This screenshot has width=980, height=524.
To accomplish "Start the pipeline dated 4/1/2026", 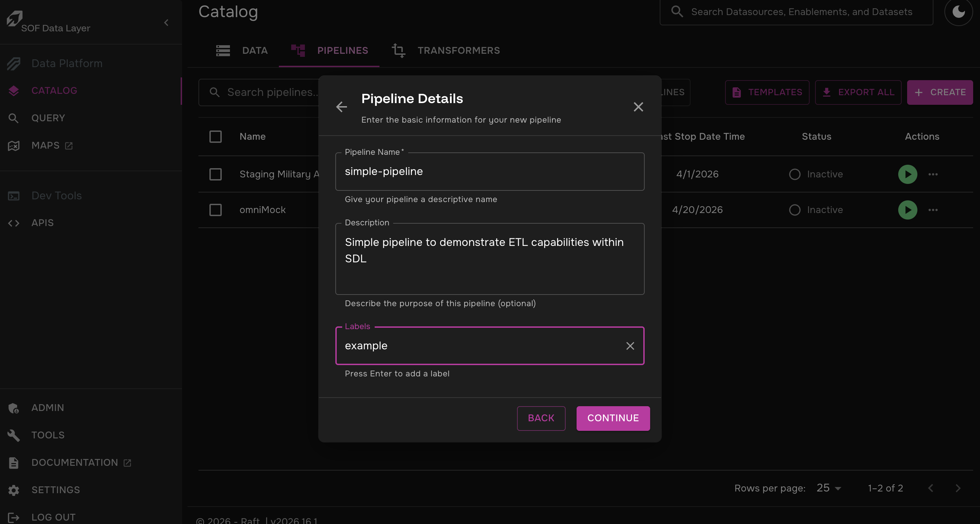I will [907, 174].
